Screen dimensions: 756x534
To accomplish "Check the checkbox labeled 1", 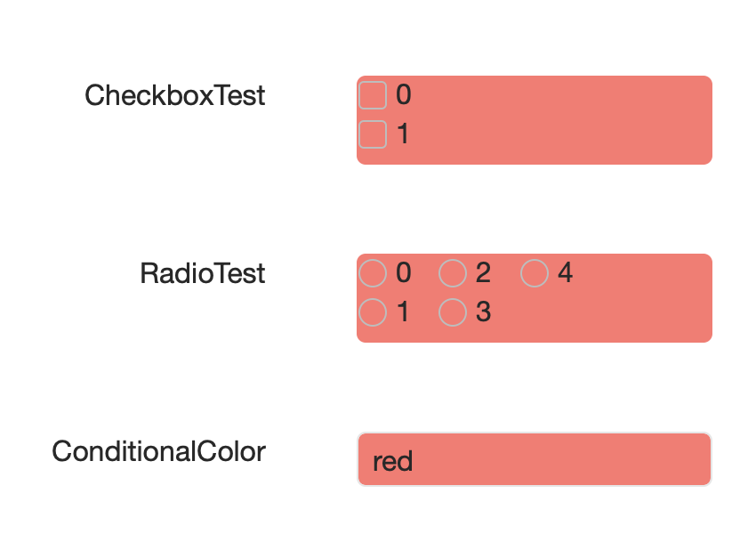I will tap(373, 134).
